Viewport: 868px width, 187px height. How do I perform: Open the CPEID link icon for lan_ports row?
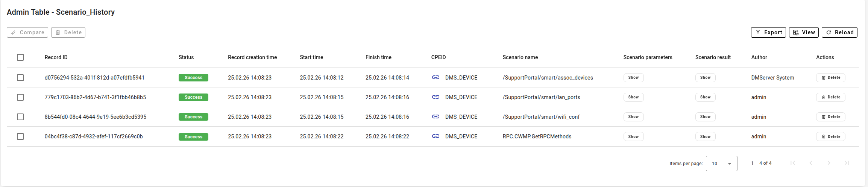[x=436, y=97]
